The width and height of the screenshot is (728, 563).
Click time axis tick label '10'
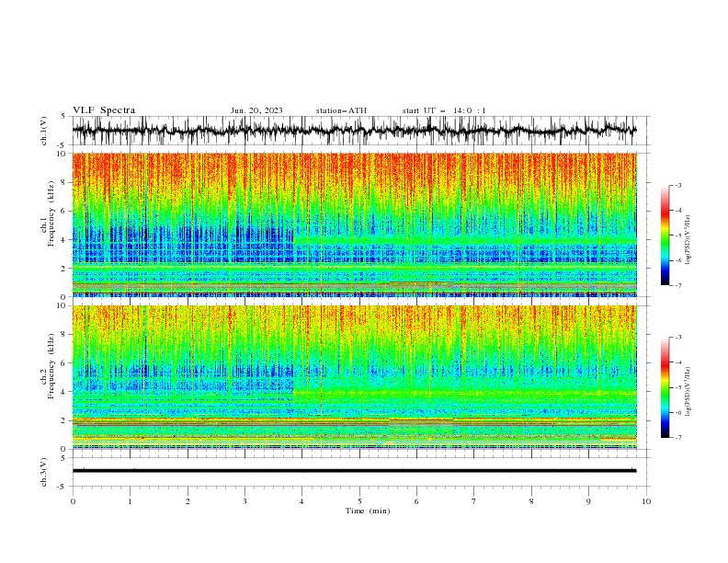(x=646, y=501)
